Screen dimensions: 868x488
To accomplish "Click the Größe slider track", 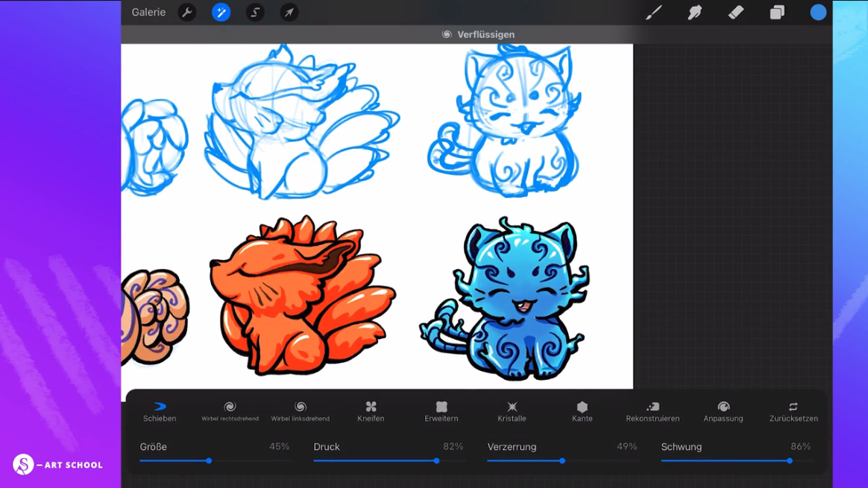I will point(215,460).
